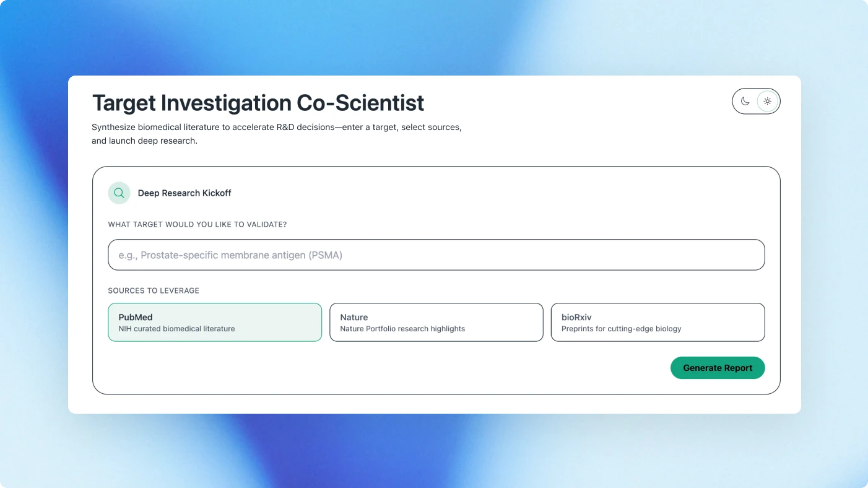Viewport: 868px width, 488px height.
Task: Select the Nature Portfolio research highlights card
Action: point(436,322)
